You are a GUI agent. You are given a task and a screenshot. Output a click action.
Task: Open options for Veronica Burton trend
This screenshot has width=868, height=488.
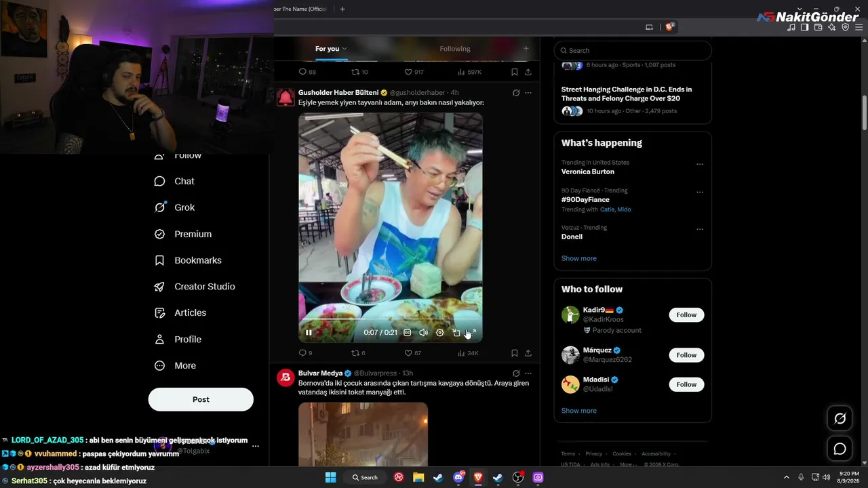pos(700,164)
